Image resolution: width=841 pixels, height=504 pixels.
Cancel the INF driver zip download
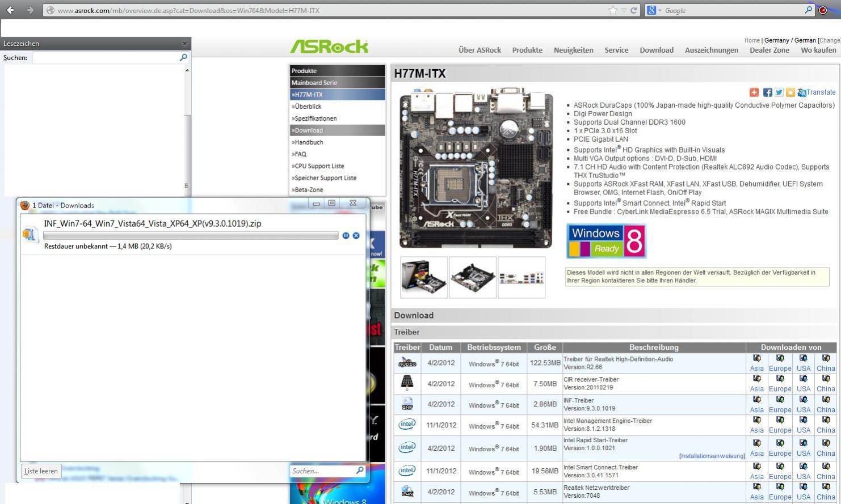point(356,235)
